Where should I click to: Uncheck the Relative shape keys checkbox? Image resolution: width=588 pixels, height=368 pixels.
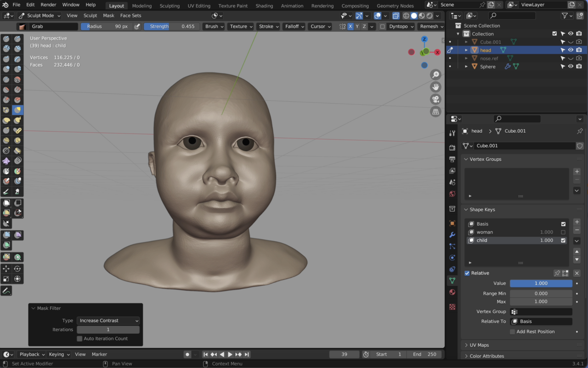(467, 273)
